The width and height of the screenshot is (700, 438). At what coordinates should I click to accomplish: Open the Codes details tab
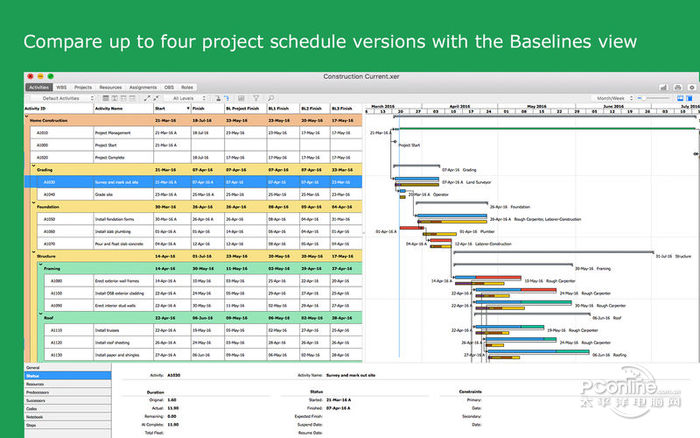tap(67, 409)
